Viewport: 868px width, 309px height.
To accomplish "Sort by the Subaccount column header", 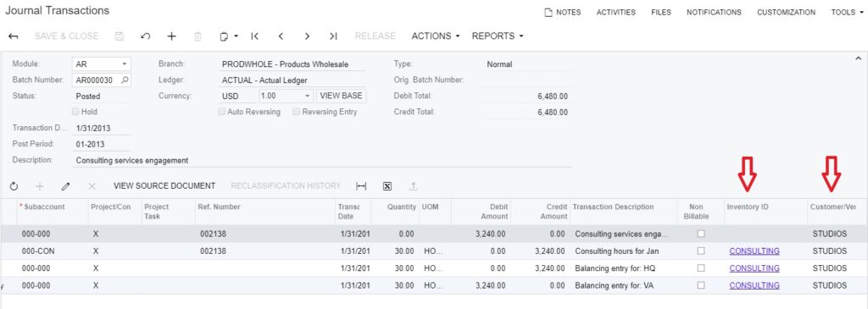I will tap(53, 211).
